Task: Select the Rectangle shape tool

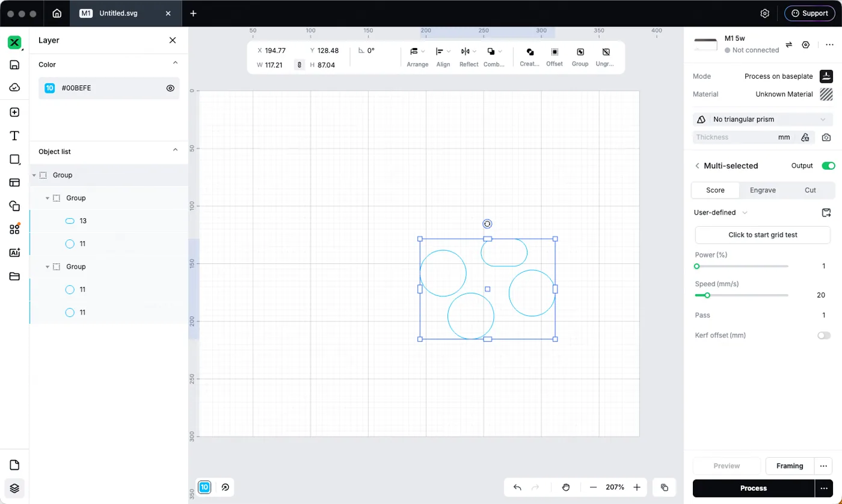Action: (14, 159)
